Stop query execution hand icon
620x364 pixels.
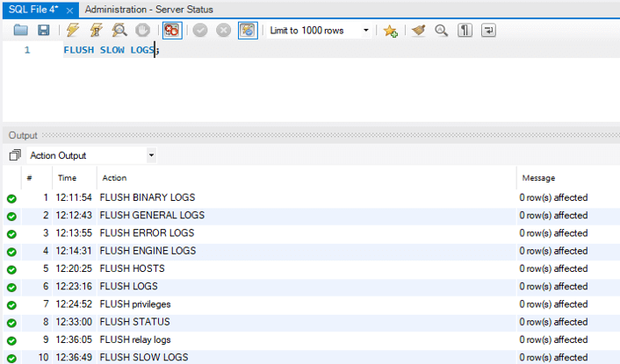coord(143,31)
